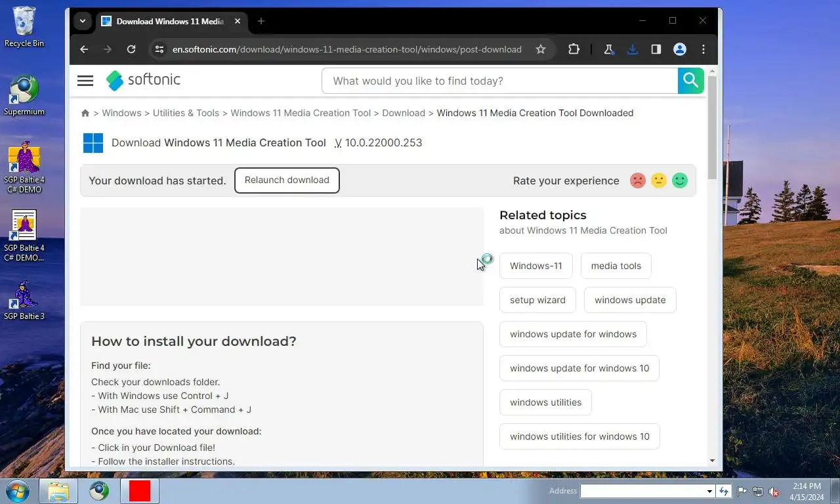Click Supermium icon in taskbar
840x504 pixels.
pyautogui.click(x=99, y=491)
